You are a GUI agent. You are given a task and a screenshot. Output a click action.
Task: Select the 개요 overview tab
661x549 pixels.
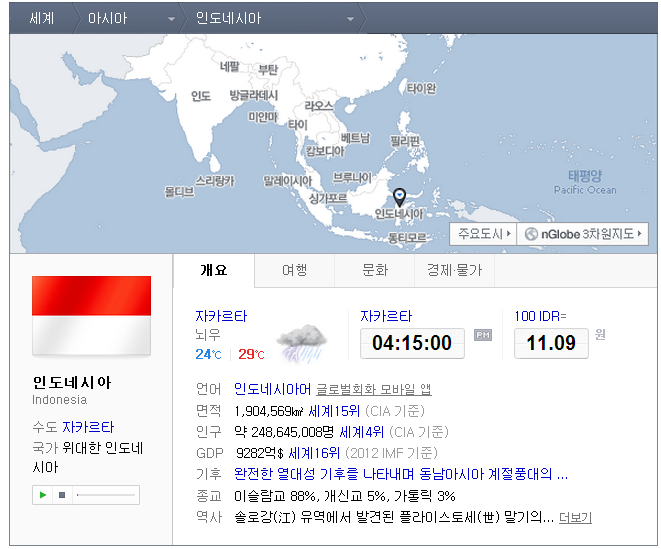[214, 270]
